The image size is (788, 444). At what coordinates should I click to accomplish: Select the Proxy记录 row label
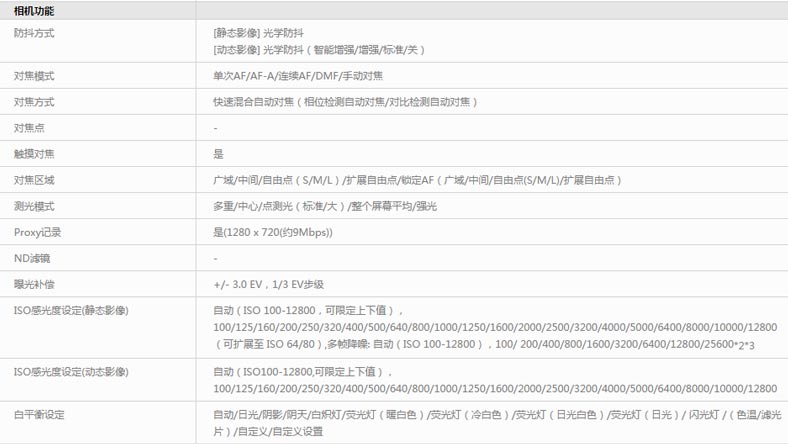pyautogui.click(x=36, y=232)
